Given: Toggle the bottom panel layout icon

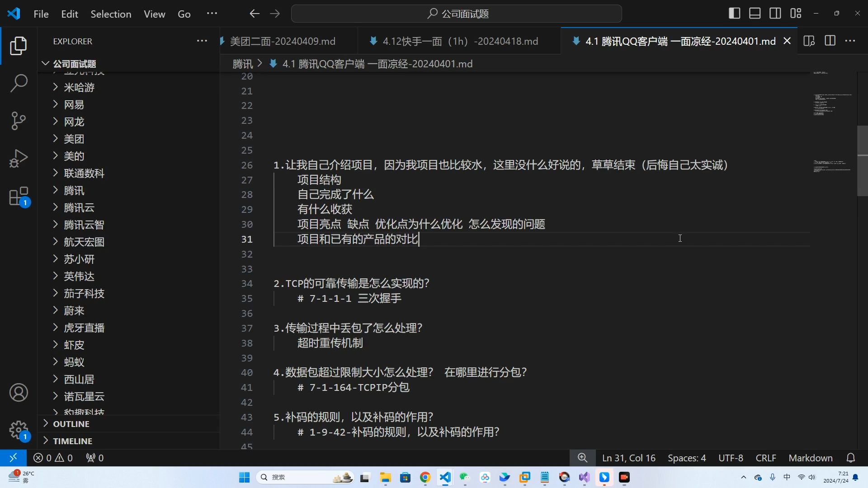Looking at the screenshot, I should (x=755, y=14).
